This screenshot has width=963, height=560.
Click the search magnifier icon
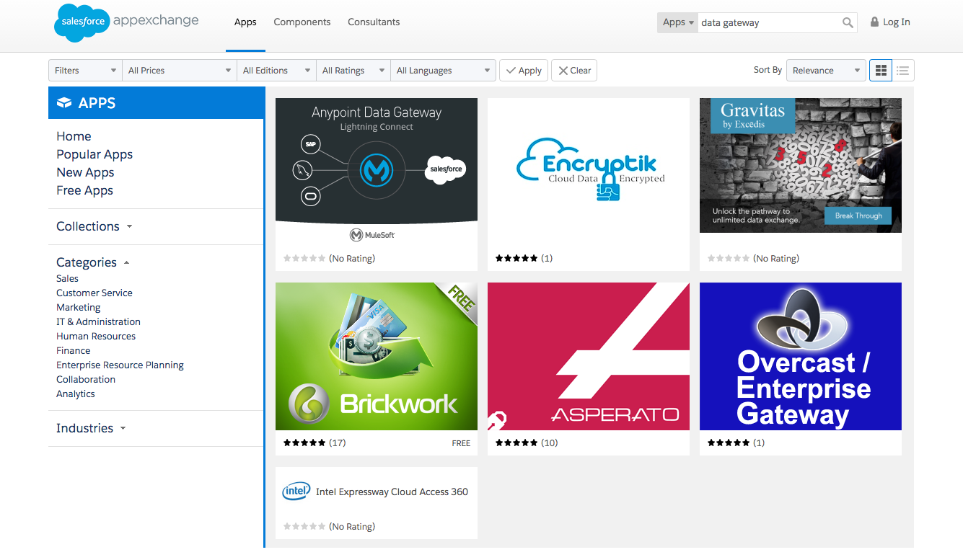coord(848,22)
